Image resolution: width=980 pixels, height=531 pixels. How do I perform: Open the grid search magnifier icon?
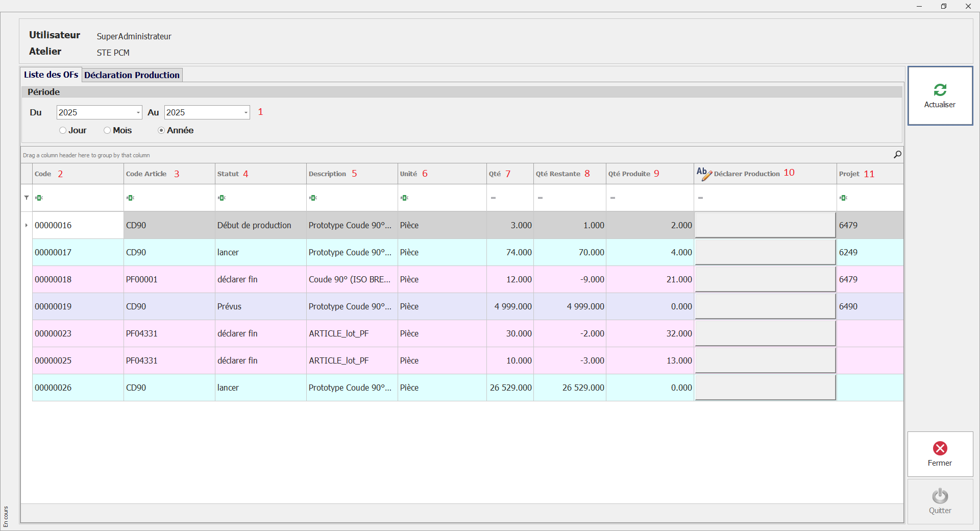(897, 154)
